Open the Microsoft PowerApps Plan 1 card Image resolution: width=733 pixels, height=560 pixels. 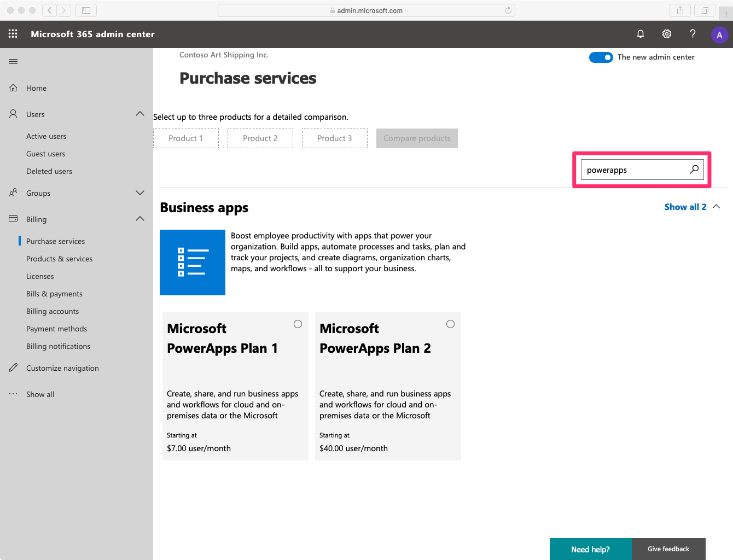coord(235,386)
